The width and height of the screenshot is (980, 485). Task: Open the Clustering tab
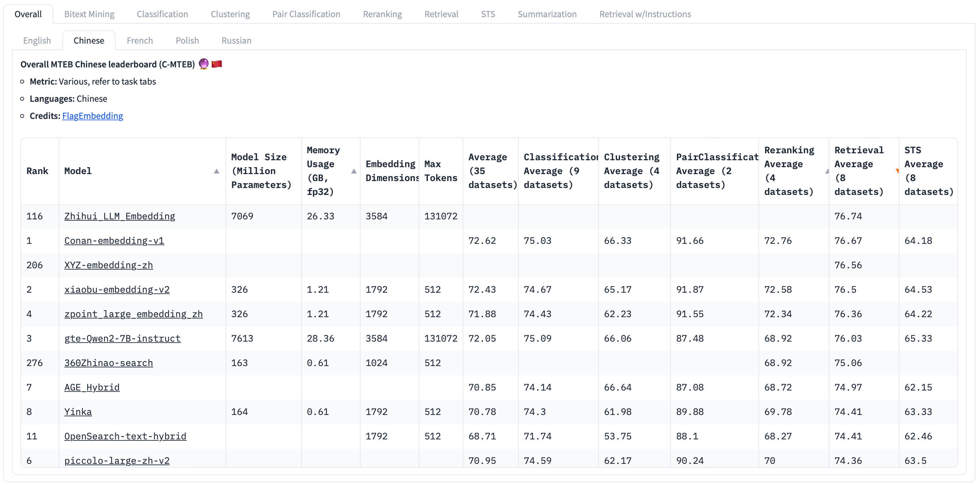pyautogui.click(x=230, y=14)
